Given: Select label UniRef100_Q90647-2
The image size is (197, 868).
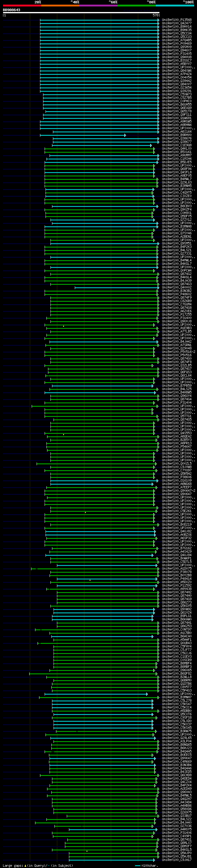Looking at the screenshot, I should (179, 491).
